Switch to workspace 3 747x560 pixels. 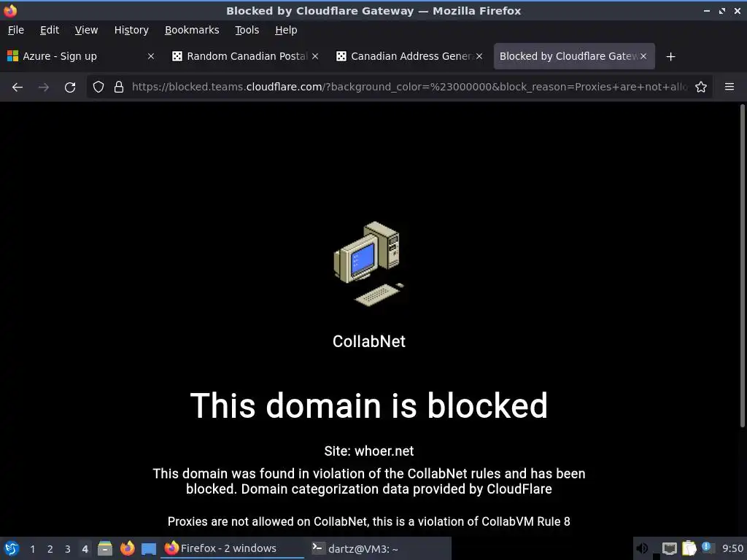68,549
